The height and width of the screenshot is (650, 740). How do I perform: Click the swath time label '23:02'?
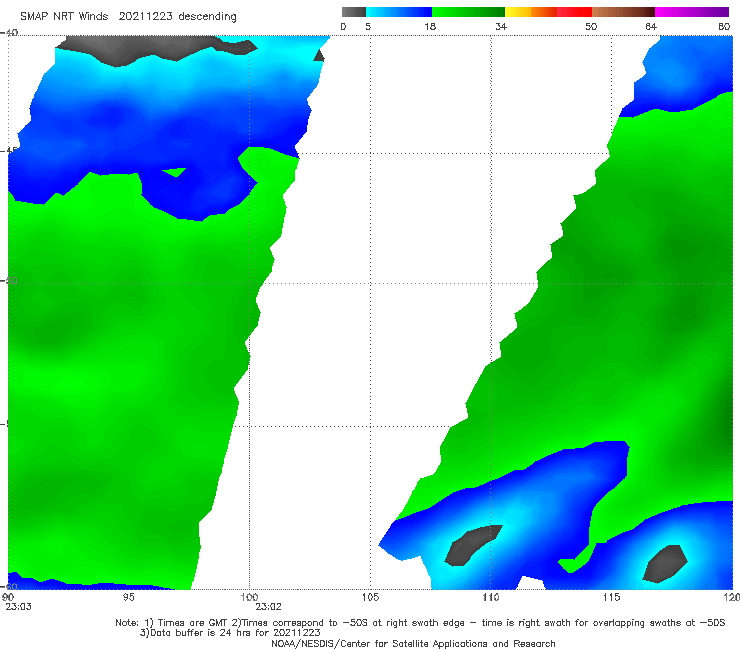pos(269,607)
